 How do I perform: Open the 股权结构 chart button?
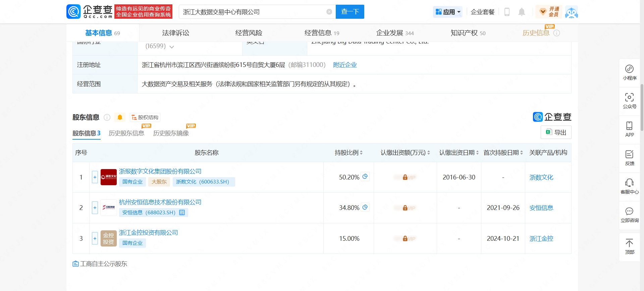(145, 117)
